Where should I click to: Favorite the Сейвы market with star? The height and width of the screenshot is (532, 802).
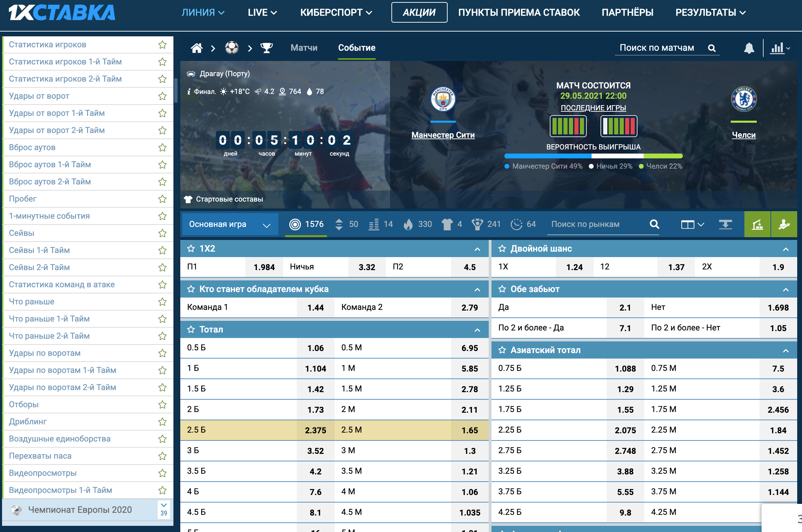pos(162,233)
